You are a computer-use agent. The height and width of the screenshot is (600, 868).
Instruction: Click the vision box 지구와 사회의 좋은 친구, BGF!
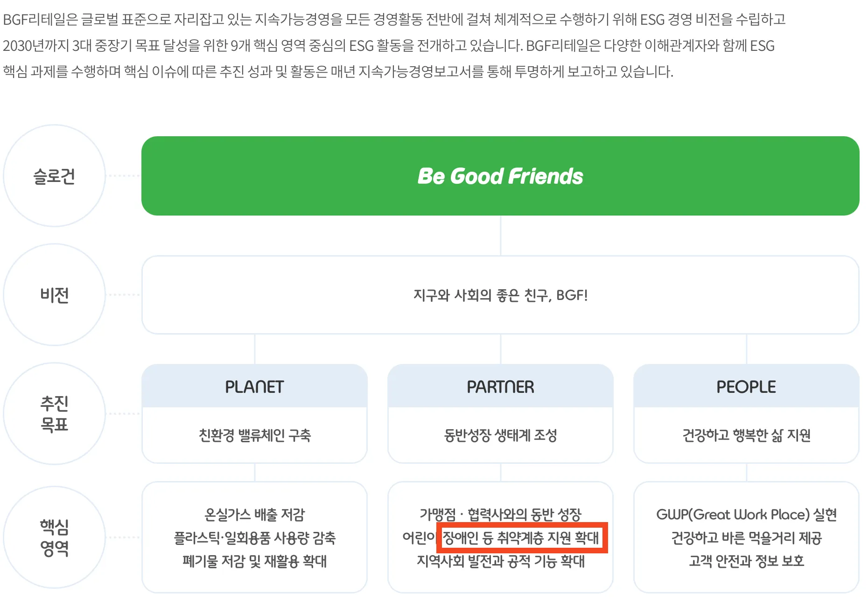[x=500, y=295]
